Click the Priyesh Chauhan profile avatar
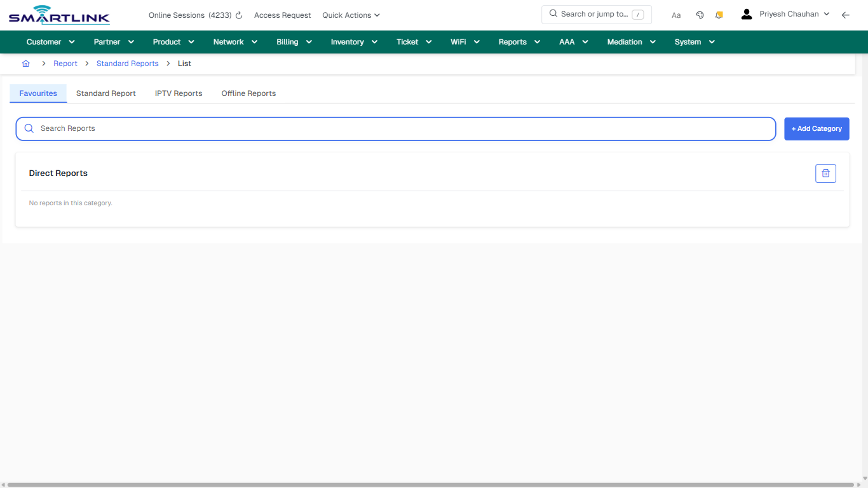The height and width of the screenshot is (488, 868). (x=746, y=13)
